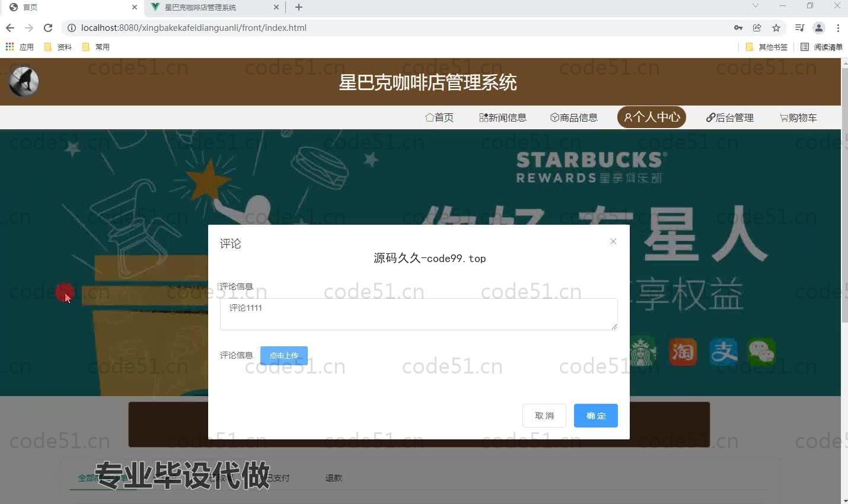Go forward with the browser forward arrow
This screenshot has width=848, height=504.
point(29,28)
